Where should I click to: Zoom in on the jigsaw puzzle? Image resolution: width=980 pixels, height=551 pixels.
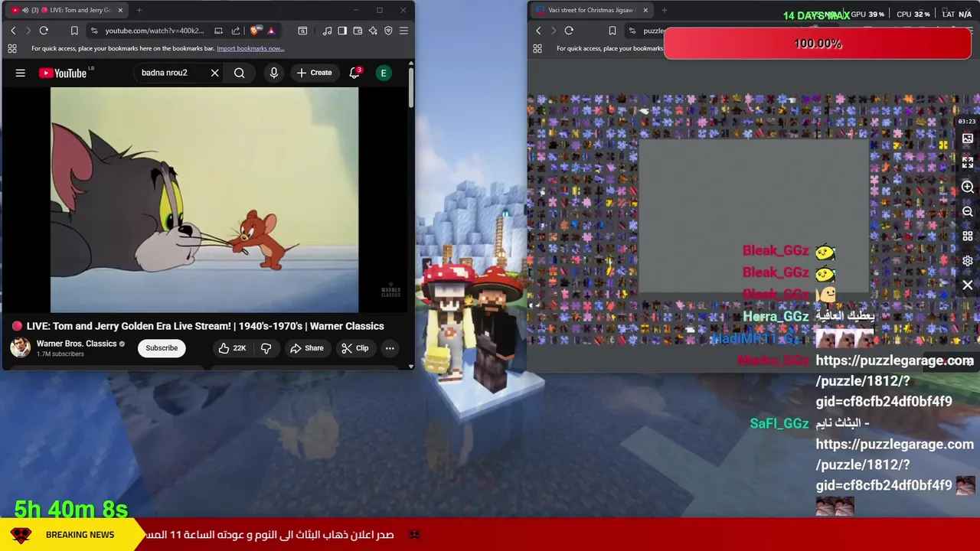968,187
